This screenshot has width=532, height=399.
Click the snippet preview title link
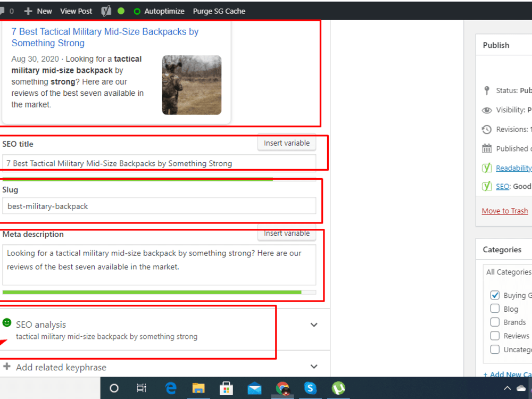(x=105, y=37)
